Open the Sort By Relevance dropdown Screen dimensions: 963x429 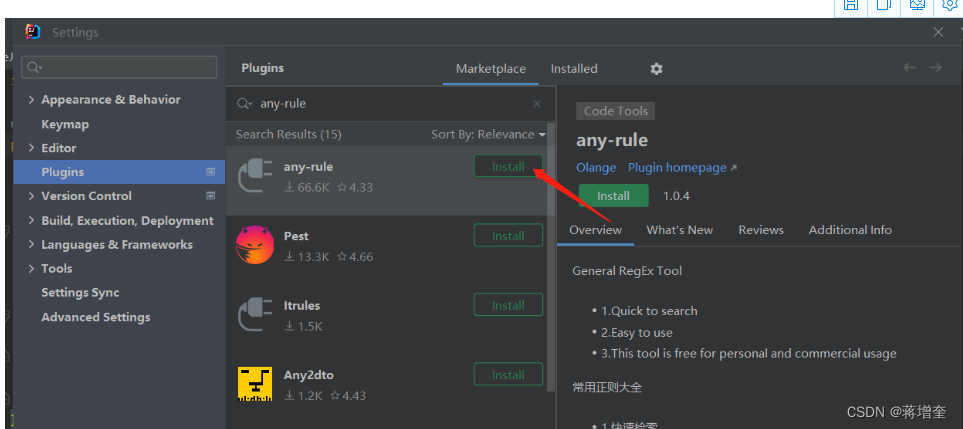(488, 134)
